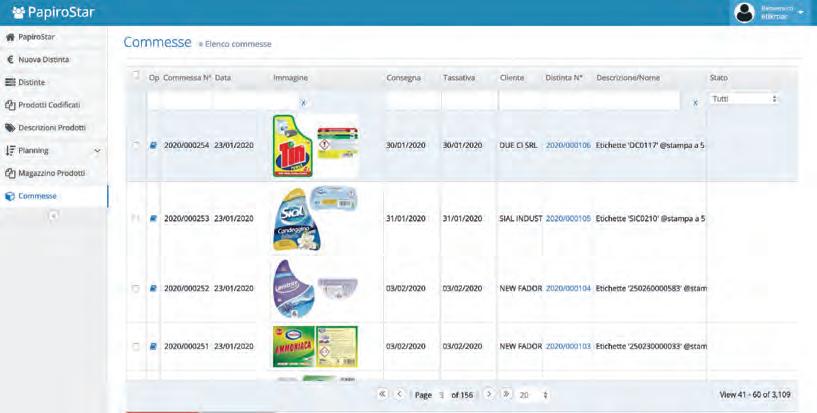Sort by the Tassativa column header
The width and height of the screenshot is (817, 413).
pyautogui.click(x=459, y=78)
